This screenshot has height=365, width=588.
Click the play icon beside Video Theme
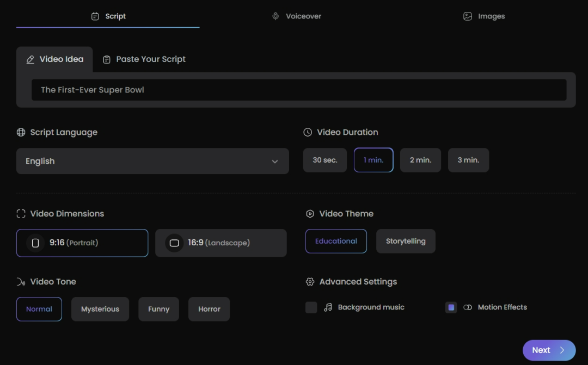310,214
